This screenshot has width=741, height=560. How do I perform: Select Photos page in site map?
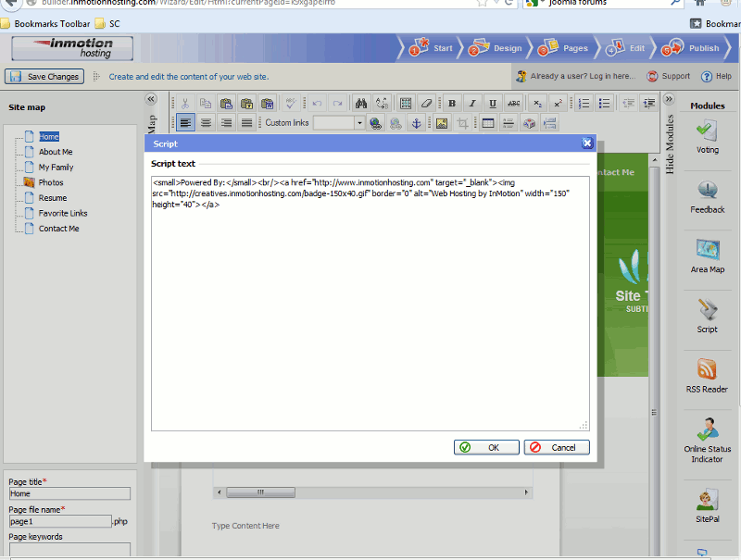click(x=51, y=182)
